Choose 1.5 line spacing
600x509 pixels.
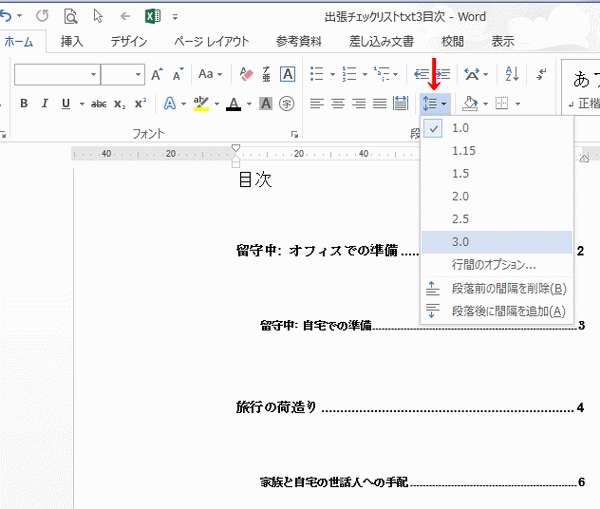497,174
